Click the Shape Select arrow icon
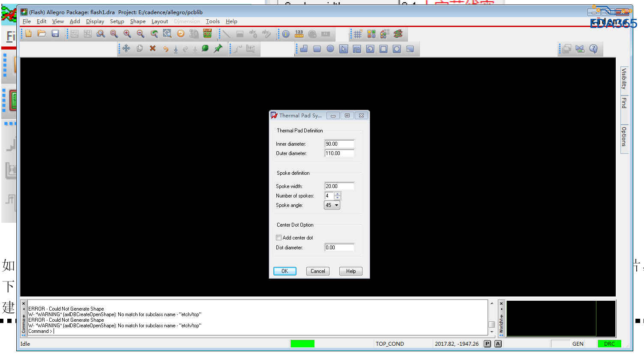The image size is (644, 356). (344, 49)
